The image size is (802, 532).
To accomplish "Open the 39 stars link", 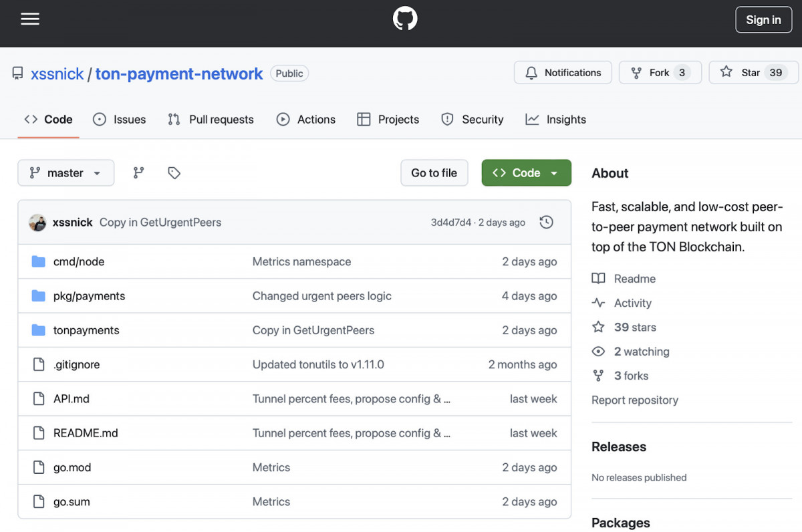I will (635, 327).
